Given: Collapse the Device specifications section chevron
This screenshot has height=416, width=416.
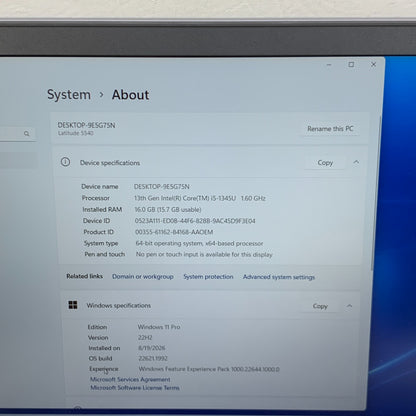Looking at the screenshot, I should (356, 162).
